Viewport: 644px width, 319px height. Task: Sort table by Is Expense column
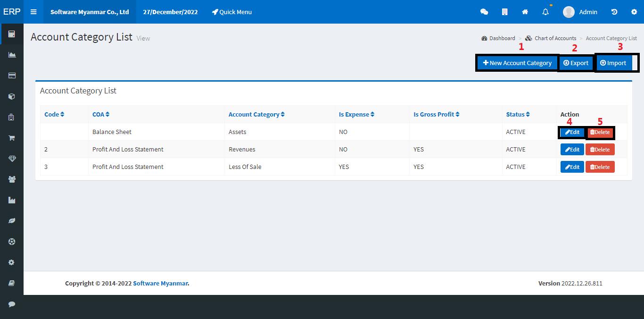coord(356,114)
